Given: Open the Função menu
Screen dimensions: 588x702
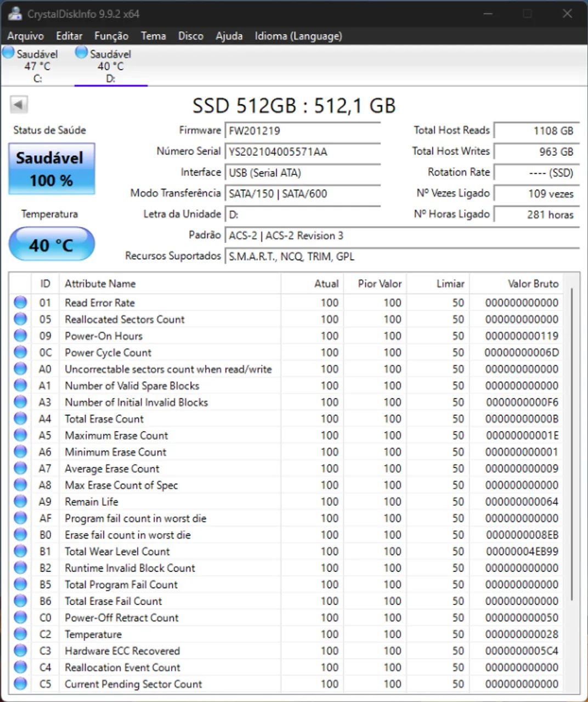Looking at the screenshot, I should [x=111, y=36].
